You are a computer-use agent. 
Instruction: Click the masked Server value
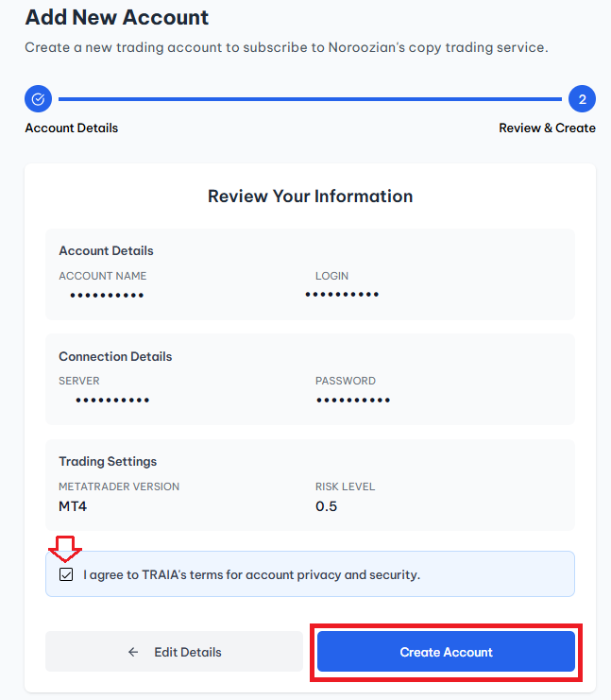112,401
